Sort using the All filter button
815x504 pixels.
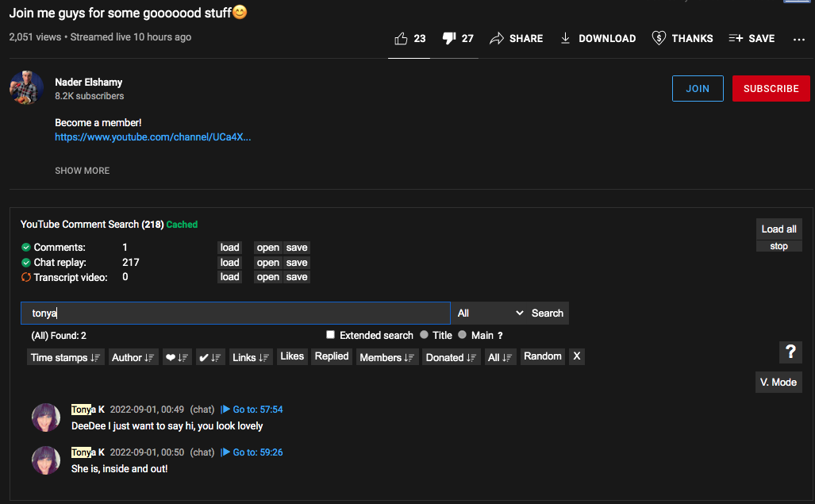[x=500, y=357]
